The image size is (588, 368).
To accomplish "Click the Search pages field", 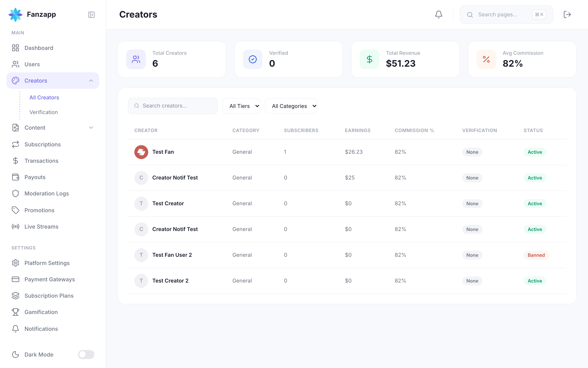I will point(506,15).
